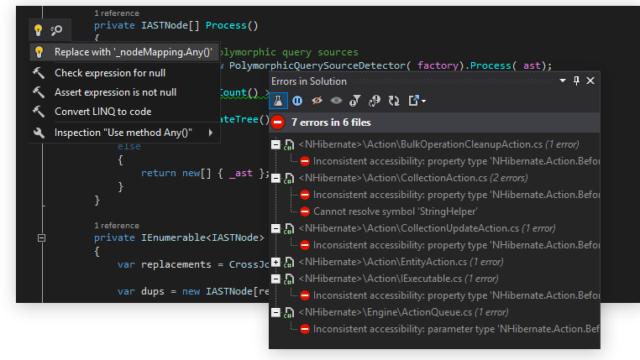Open Inspection "Use method Any()" submenu

coord(124,133)
